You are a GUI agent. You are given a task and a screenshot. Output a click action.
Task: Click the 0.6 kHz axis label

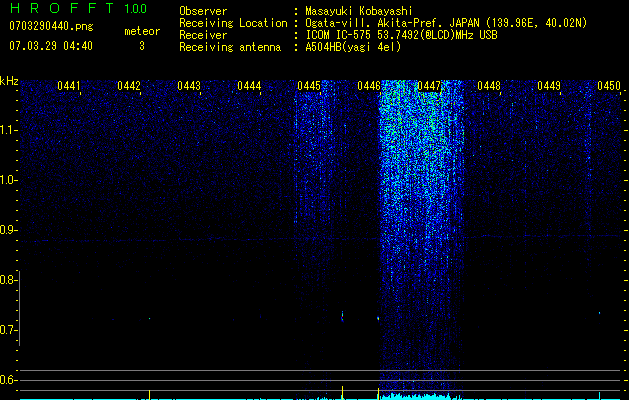coord(8,380)
